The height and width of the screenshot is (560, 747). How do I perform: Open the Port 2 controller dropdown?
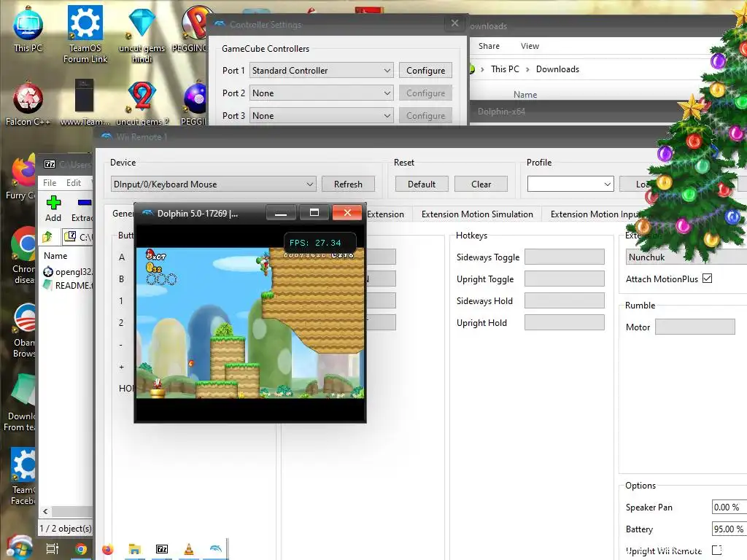tap(322, 93)
